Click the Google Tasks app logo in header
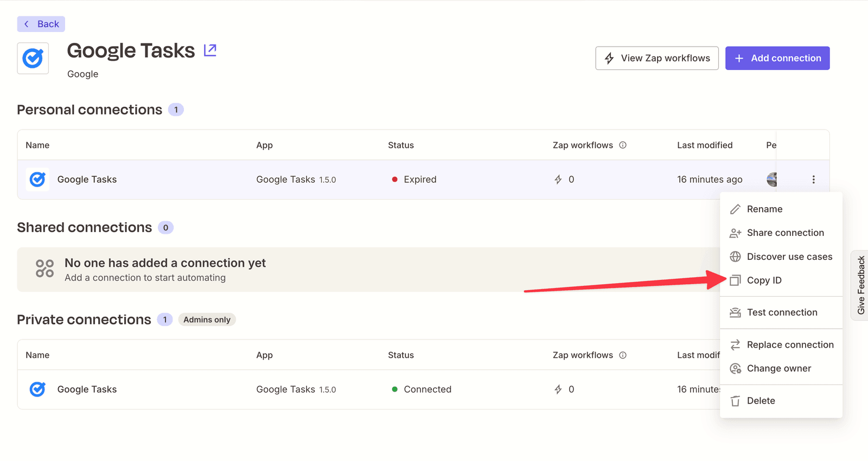Screen dimensions: 868x461 (33, 58)
